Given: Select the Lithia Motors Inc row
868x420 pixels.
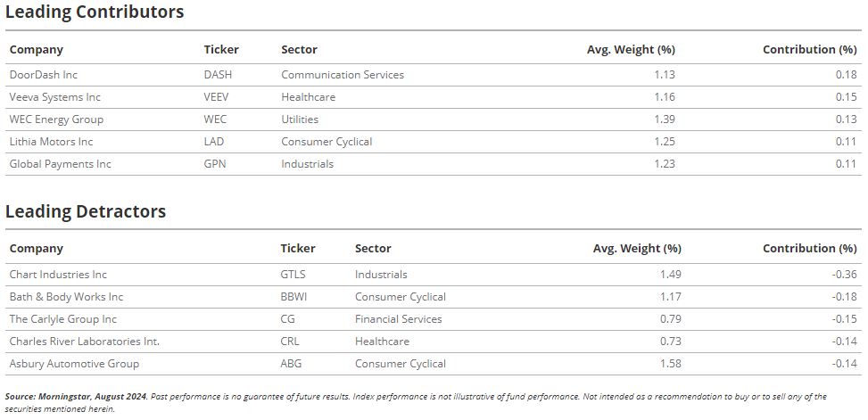Looking at the screenshot, I should [434, 142].
